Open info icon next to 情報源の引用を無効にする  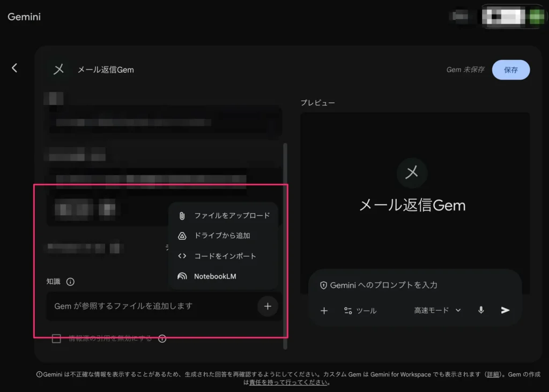pos(162,338)
